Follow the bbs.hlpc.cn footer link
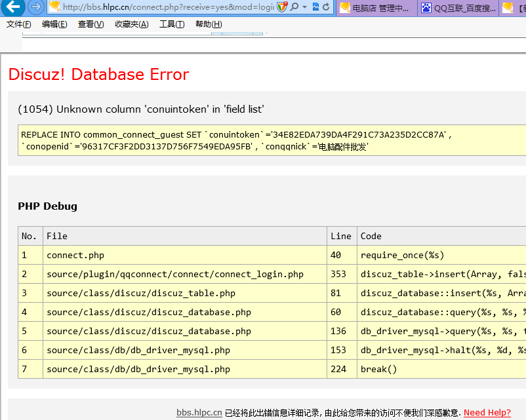 click(199, 413)
